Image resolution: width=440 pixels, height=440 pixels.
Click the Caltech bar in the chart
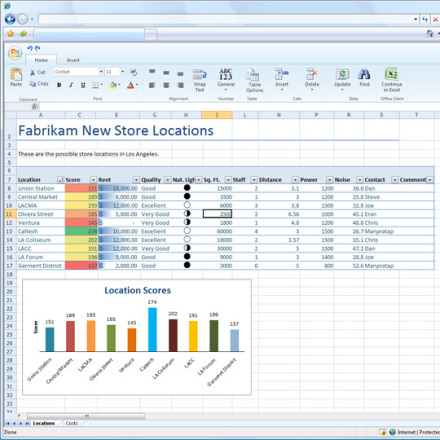(x=152, y=329)
